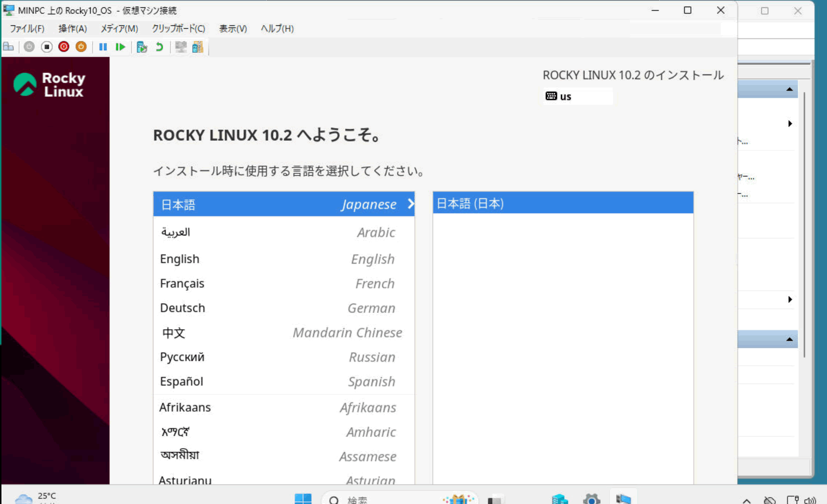Click the volume icon in the system tray
Viewport: 827px width, 504px height.
[810, 500]
